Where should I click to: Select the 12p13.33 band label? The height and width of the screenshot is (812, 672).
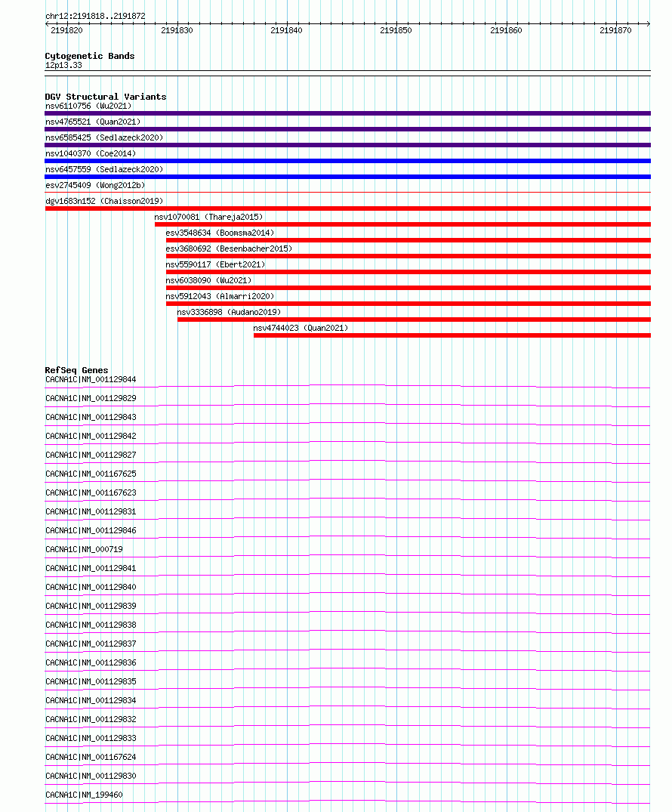[x=63, y=65]
